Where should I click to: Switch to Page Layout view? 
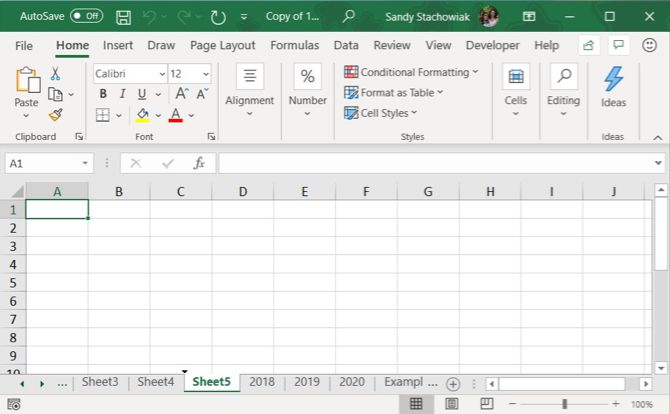tap(452, 404)
